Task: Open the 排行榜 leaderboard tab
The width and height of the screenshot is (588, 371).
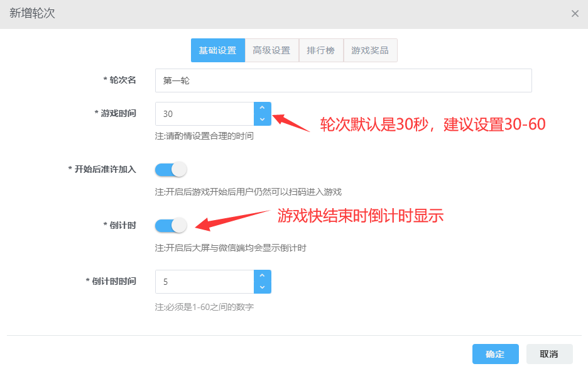Action: 321,50
